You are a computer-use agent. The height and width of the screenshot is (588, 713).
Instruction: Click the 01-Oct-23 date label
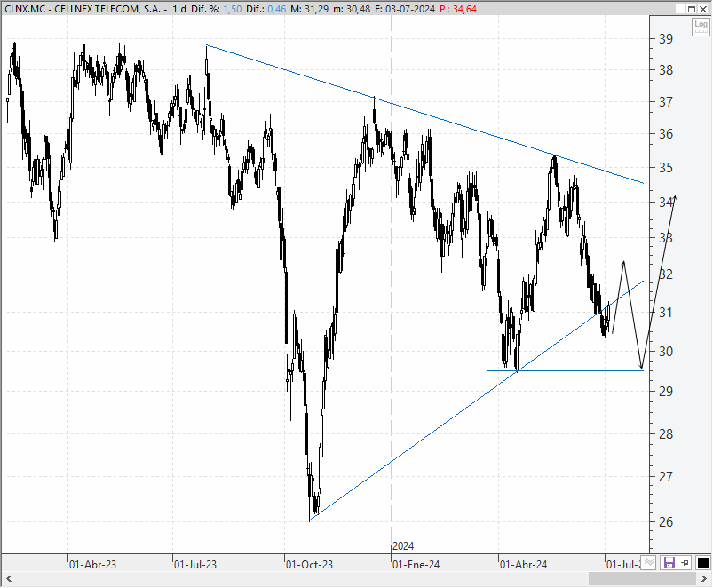pyautogui.click(x=309, y=565)
